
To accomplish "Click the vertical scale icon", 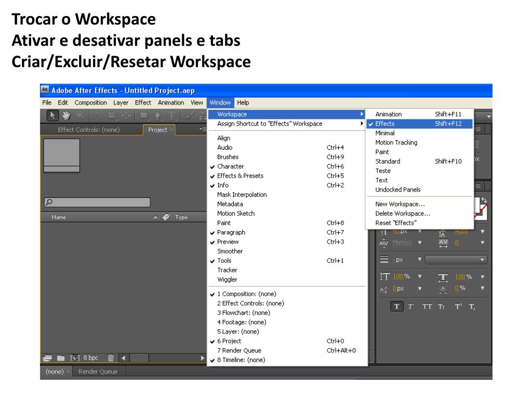I will [384, 276].
